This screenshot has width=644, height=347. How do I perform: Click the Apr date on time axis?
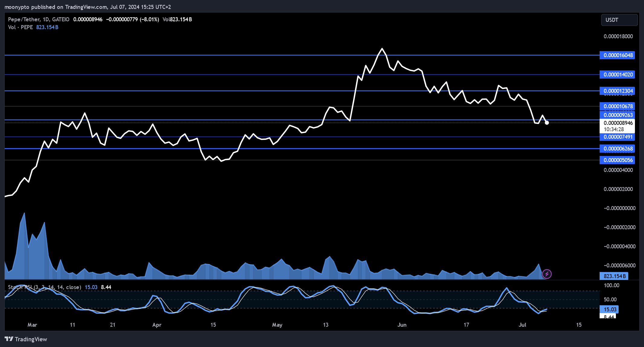click(157, 325)
